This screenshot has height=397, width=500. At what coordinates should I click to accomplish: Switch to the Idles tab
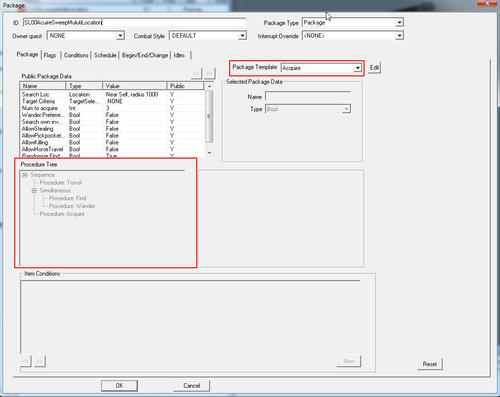pos(179,55)
